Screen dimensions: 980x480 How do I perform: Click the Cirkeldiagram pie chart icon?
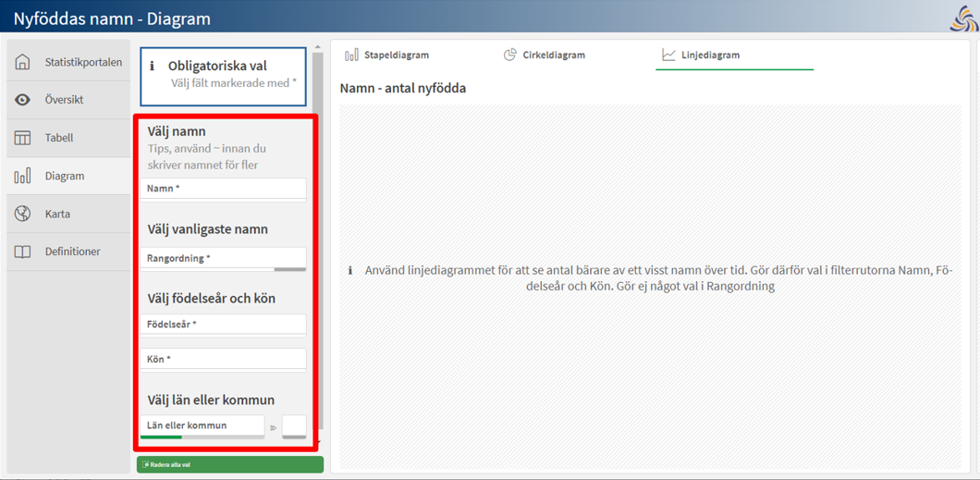click(x=509, y=55)
